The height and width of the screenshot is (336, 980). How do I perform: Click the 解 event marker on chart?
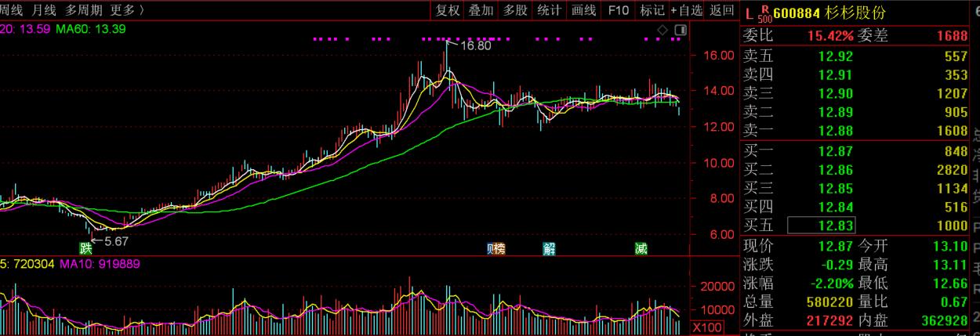550,249
